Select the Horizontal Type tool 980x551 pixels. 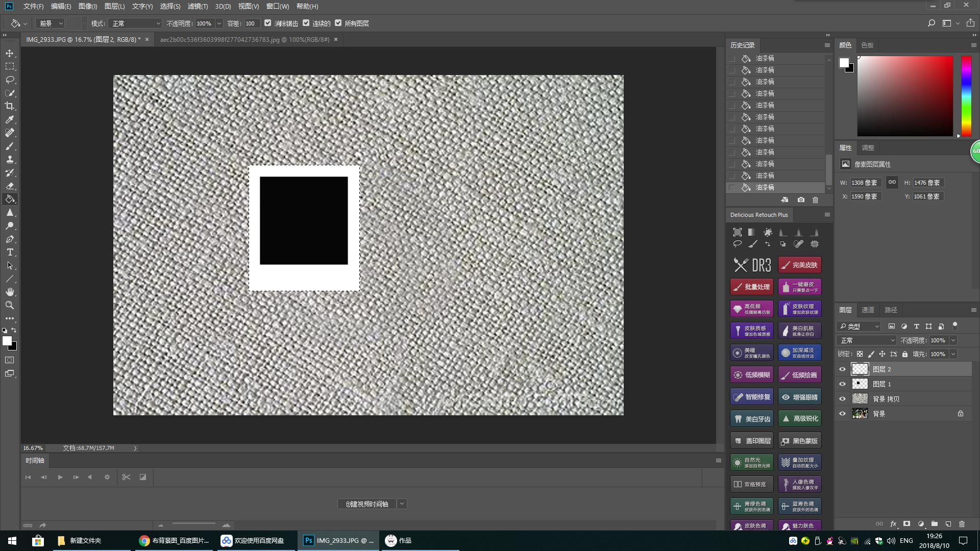10,253
